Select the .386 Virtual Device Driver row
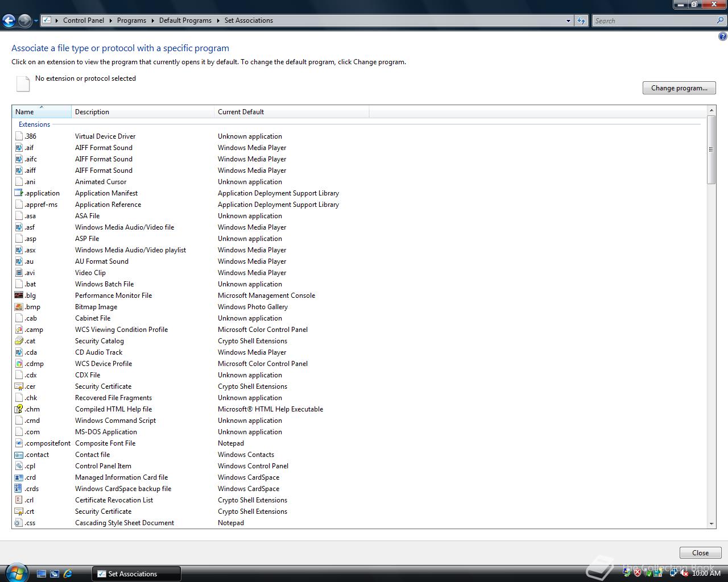 [358, 136]
